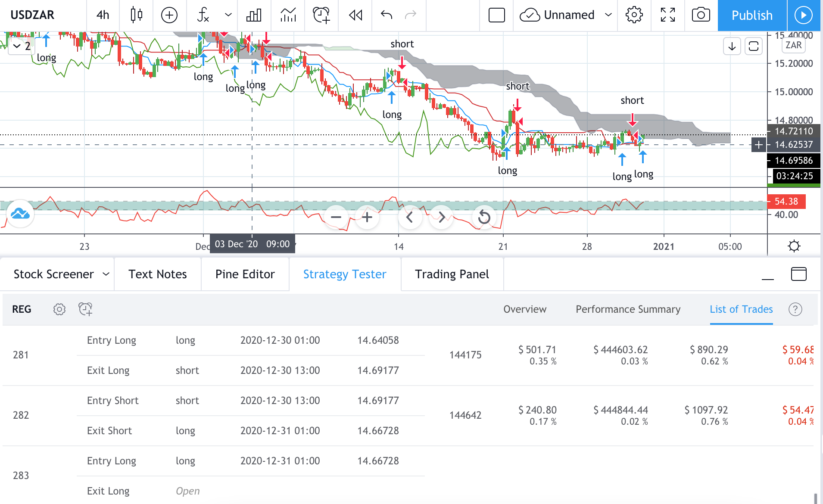Start bar replay with rewind icon
The width and height of the screenshot is (823, 504).
tap(355, 15)
